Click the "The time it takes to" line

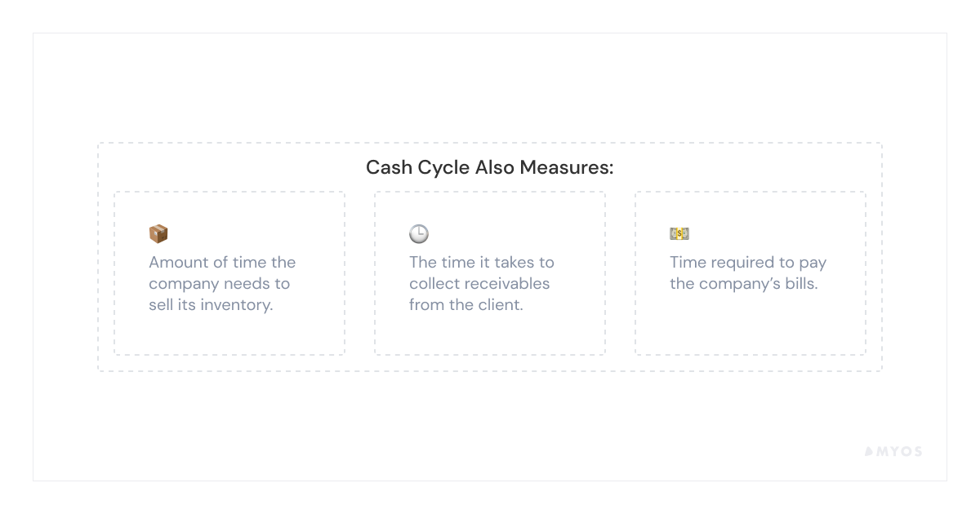click(482, 263)
